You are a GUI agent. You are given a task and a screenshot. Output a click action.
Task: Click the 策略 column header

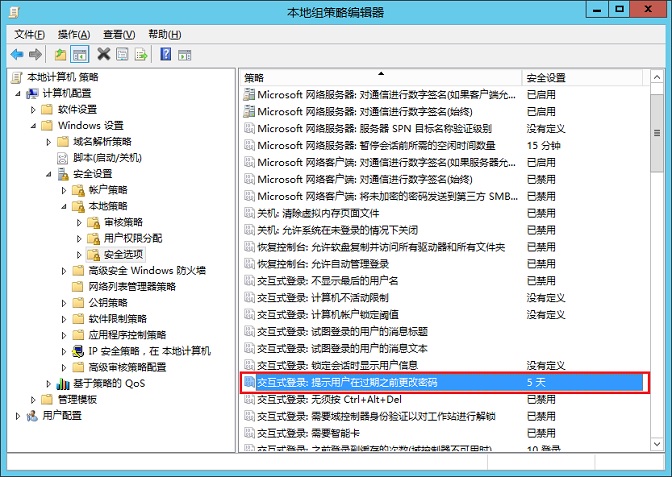click(x=381, y=78)
